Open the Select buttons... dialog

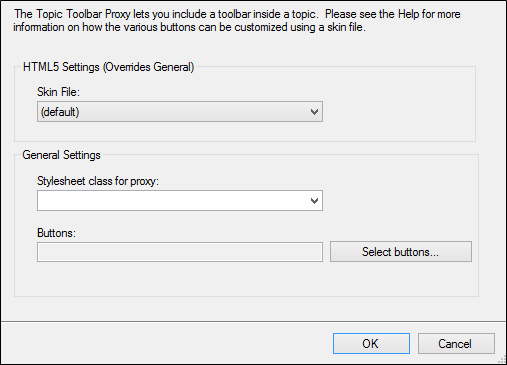tap(401, 252)
